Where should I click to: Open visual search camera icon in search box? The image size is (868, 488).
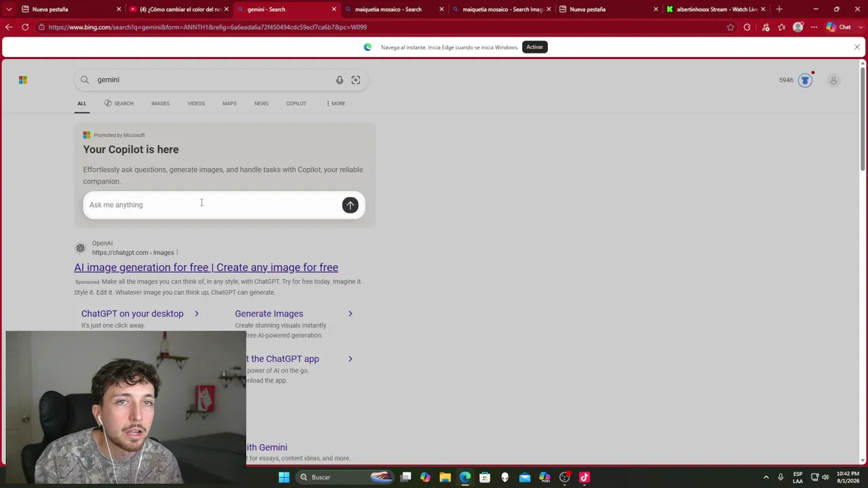pyautogui.click(x=356, y=80)
